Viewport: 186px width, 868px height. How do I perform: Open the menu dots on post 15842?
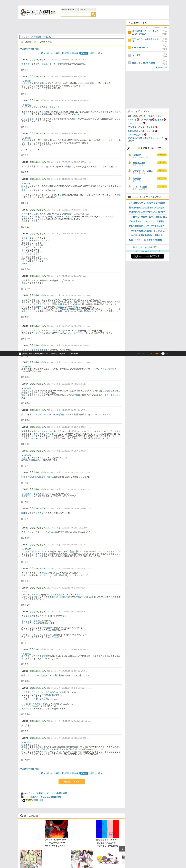89,77
